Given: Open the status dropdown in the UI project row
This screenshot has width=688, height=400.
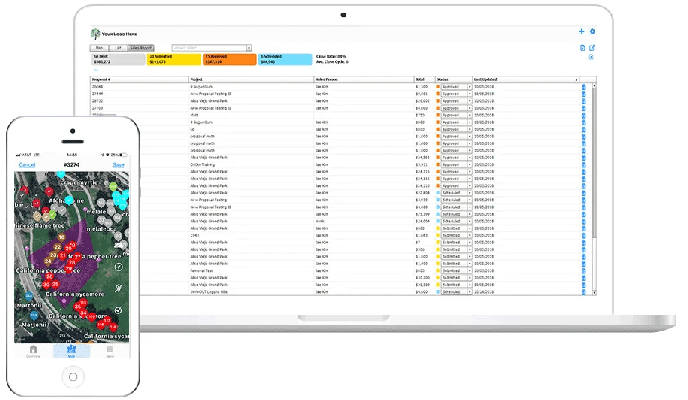Looking at the screenshot, I should [x=456, y=129].
